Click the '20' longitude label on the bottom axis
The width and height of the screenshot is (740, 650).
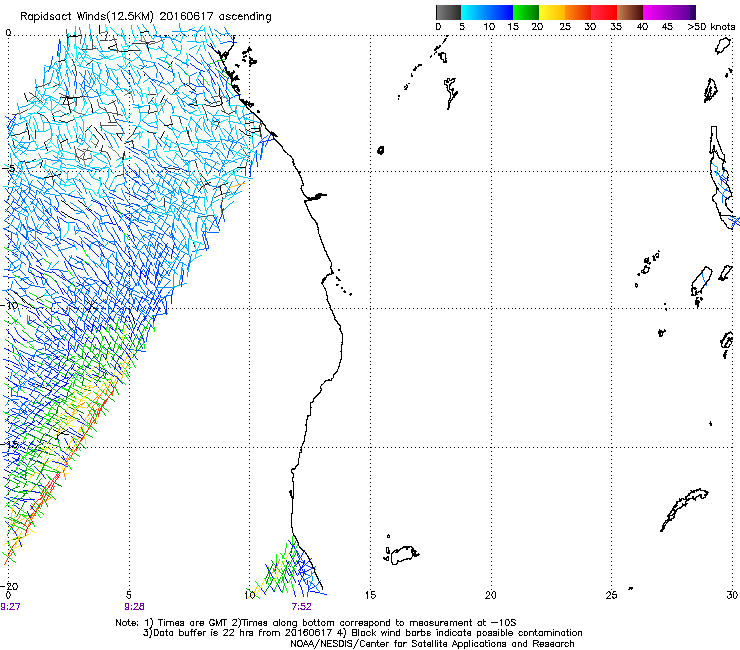pos(491,595)
